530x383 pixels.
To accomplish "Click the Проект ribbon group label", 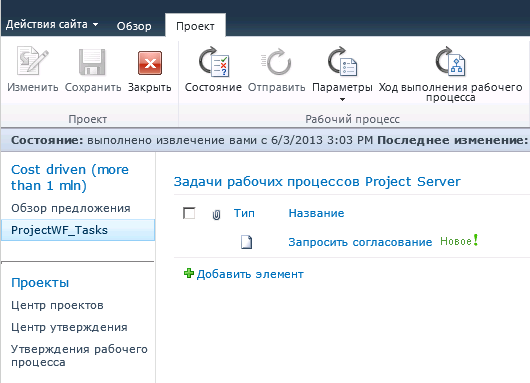I will tap(88, 119).
